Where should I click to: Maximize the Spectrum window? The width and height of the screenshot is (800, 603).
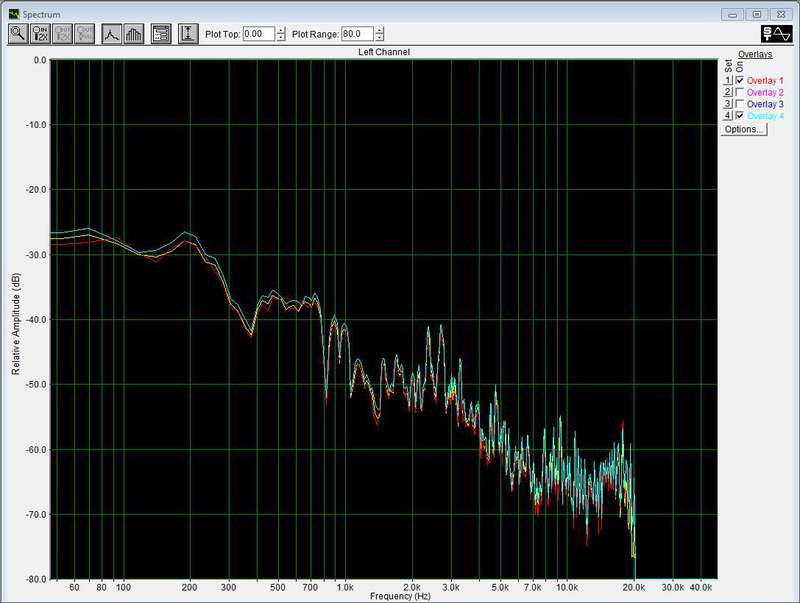757,14
